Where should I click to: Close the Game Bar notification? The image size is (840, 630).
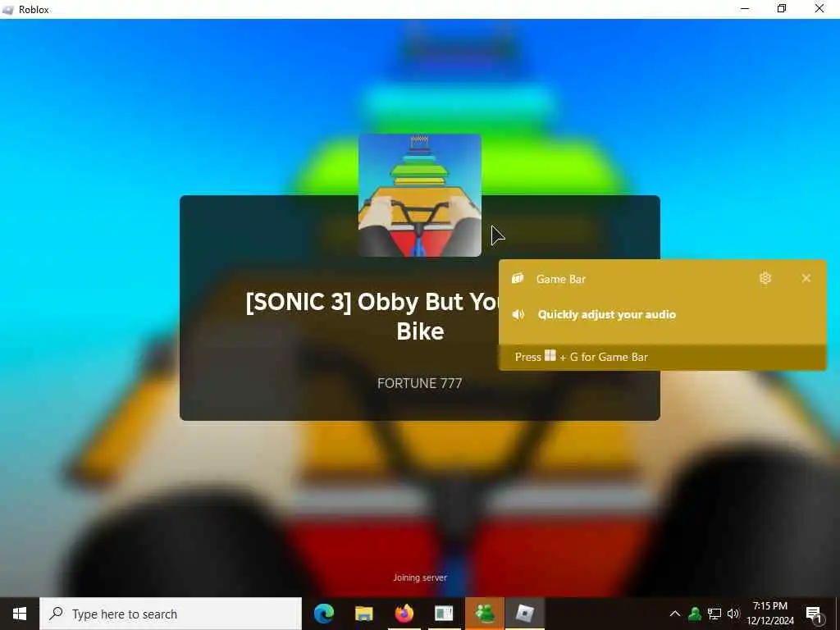[806, 278]
